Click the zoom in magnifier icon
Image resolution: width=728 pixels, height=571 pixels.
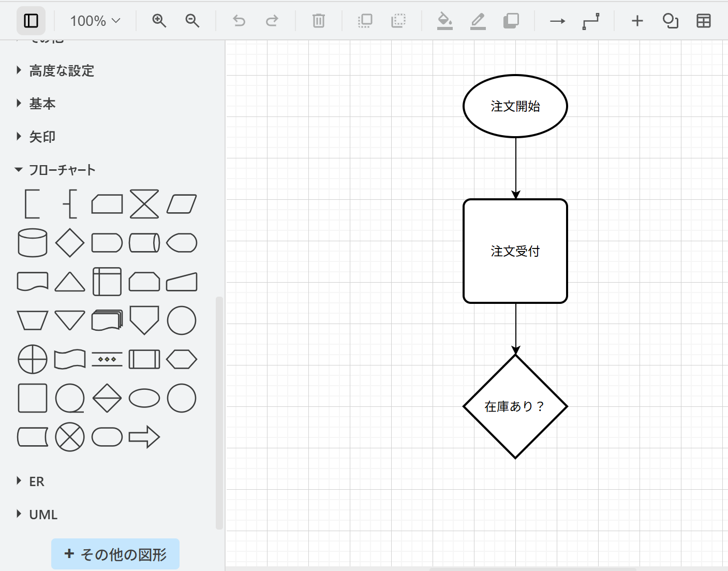(159, 21)
